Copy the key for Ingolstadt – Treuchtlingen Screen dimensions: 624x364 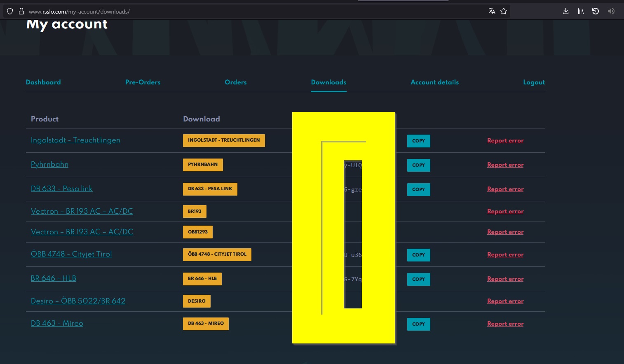pos(418,141)
